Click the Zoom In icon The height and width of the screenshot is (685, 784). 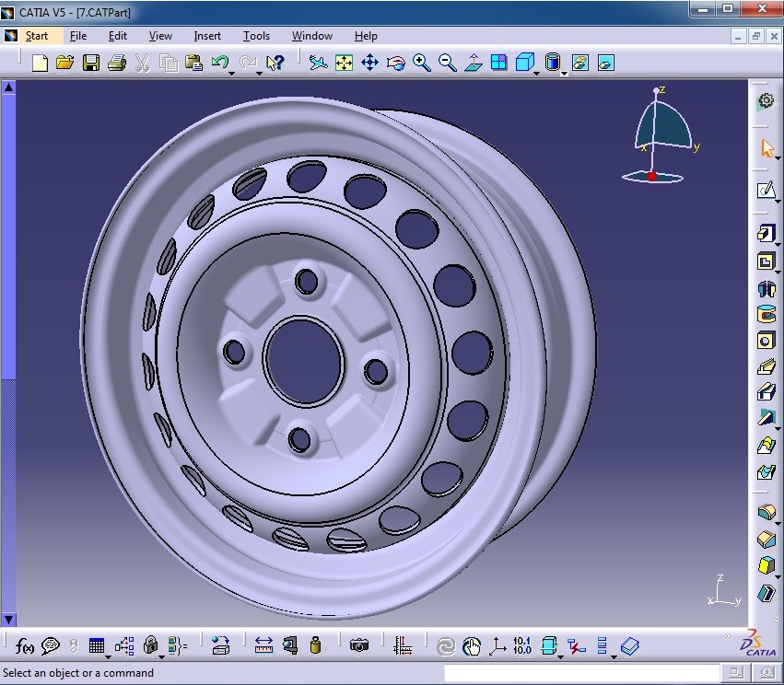point(421,63)
